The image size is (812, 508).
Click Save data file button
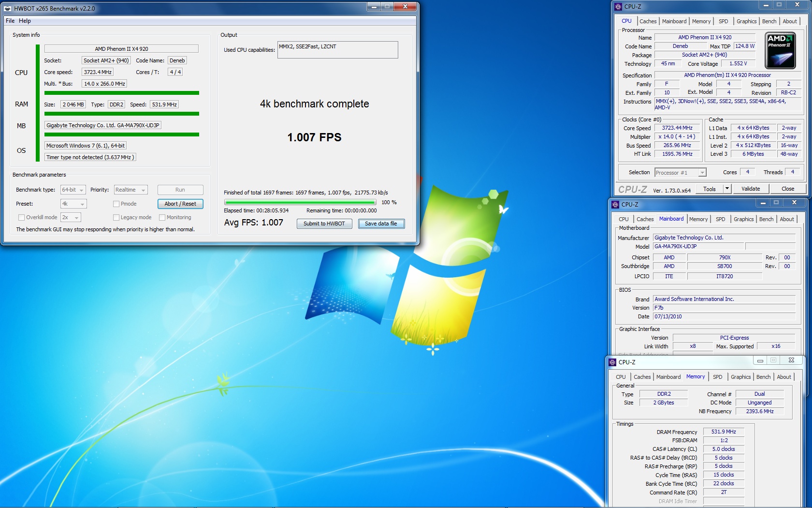(381, 224)
